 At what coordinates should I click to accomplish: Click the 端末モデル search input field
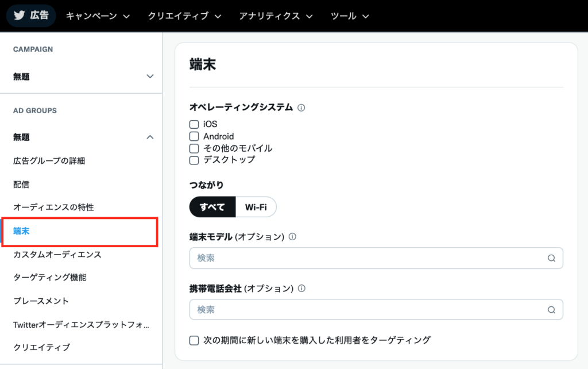click(367, 259)
